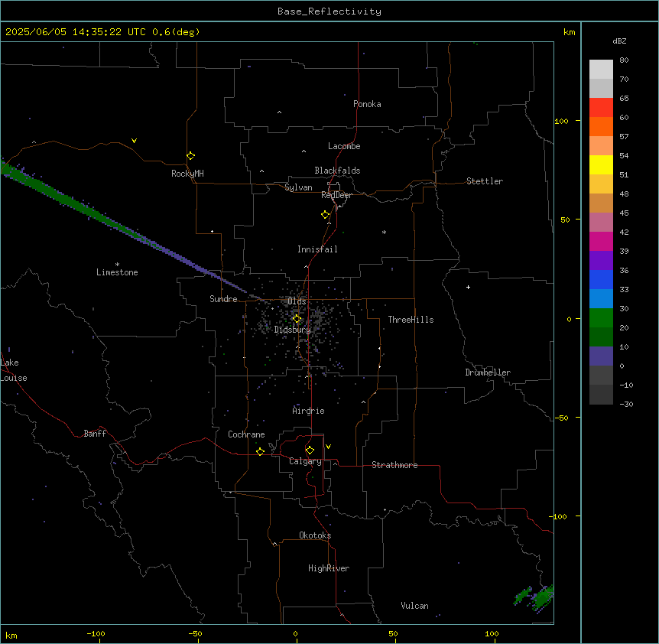Click the Didsbury label
The width and height of the screenshot is (659, 644).
click(293, 330)
